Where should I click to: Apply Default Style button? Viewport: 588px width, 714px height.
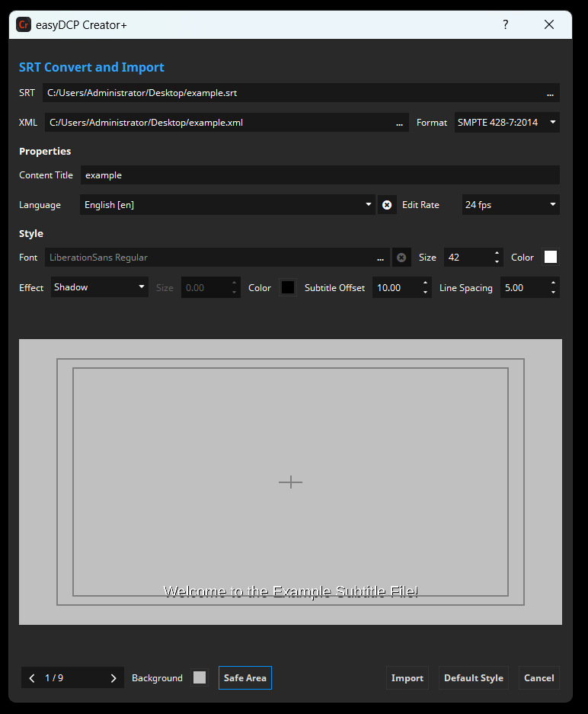(x=473, y=678)
